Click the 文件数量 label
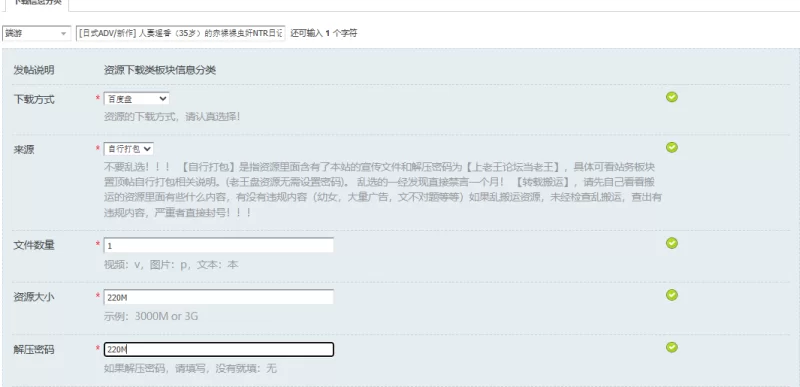 pos(34,245)
